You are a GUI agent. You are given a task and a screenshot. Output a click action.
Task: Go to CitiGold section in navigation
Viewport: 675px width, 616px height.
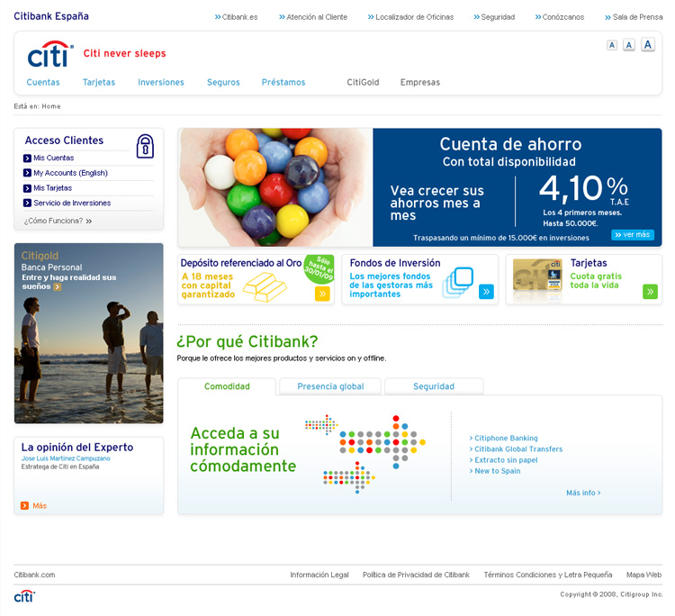pos(363,82)
